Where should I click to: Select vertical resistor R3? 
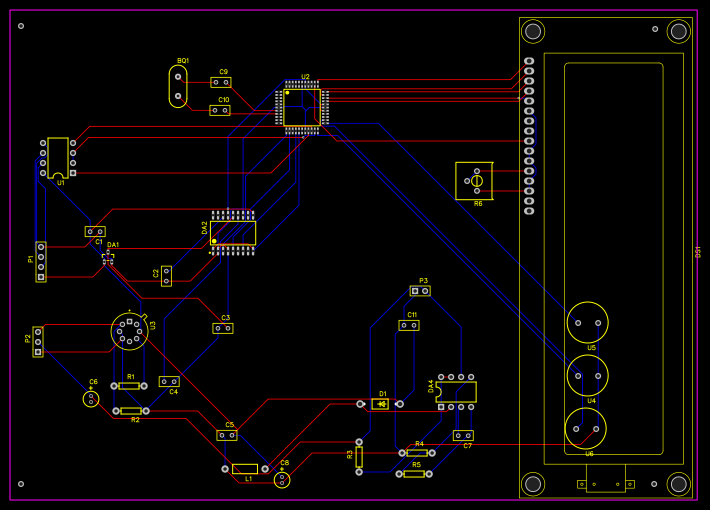pyautogui.click(x=359, y=457)
